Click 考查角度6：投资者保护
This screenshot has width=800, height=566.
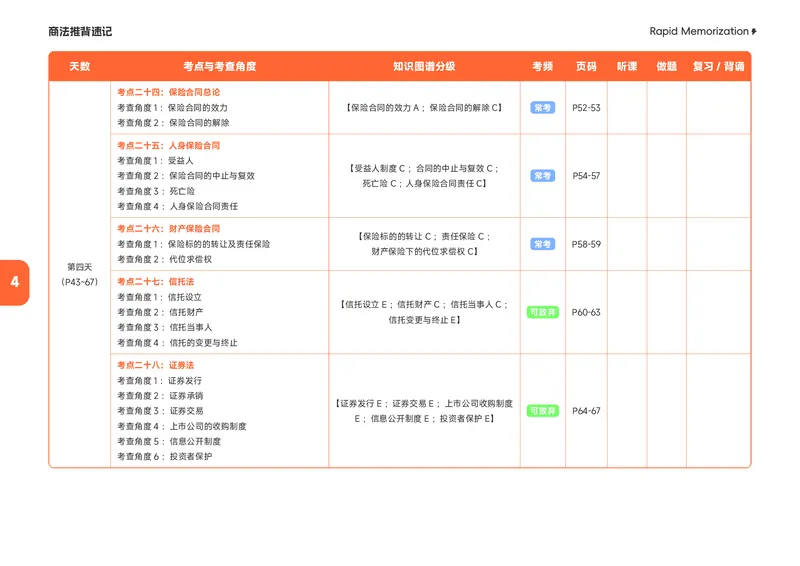(x=164, y=457)
